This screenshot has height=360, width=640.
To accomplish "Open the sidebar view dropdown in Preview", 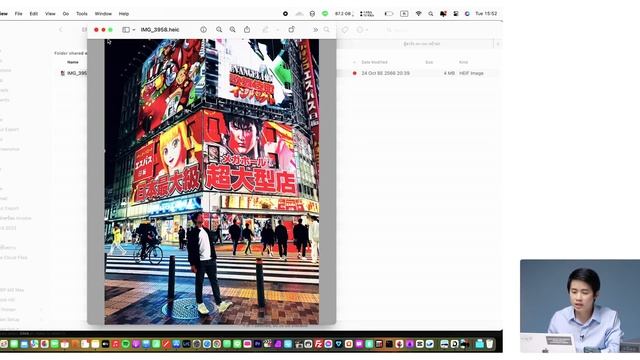I will [133, 30].
